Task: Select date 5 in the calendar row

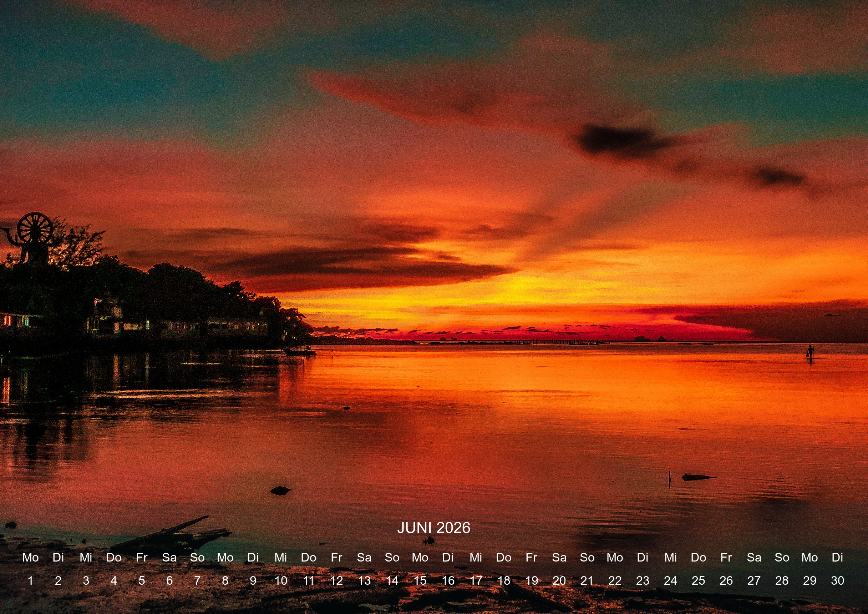Action: pyautogui.click(x=141, y=580)
